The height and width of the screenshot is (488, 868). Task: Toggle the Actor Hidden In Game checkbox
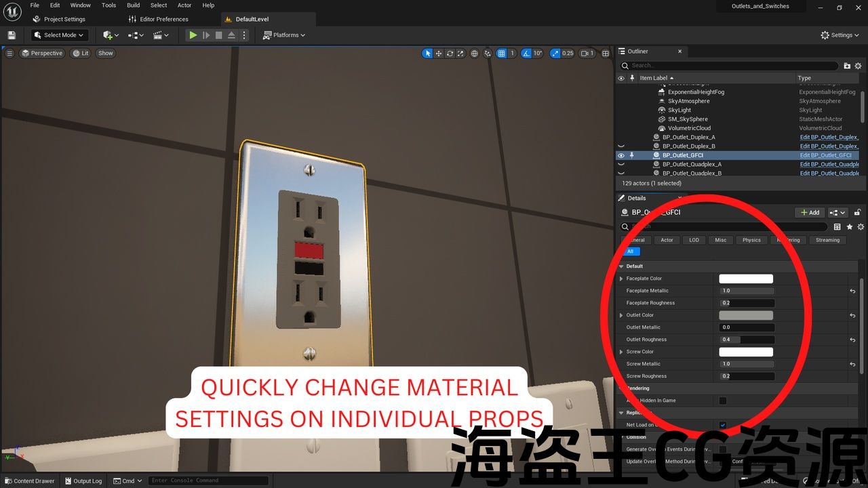tap(723, 401)
